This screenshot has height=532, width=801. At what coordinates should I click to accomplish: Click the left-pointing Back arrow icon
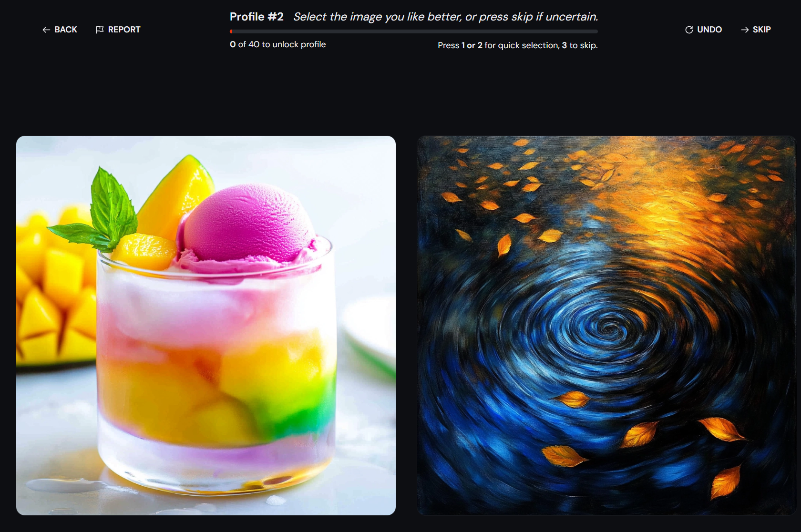coord(46,30)
